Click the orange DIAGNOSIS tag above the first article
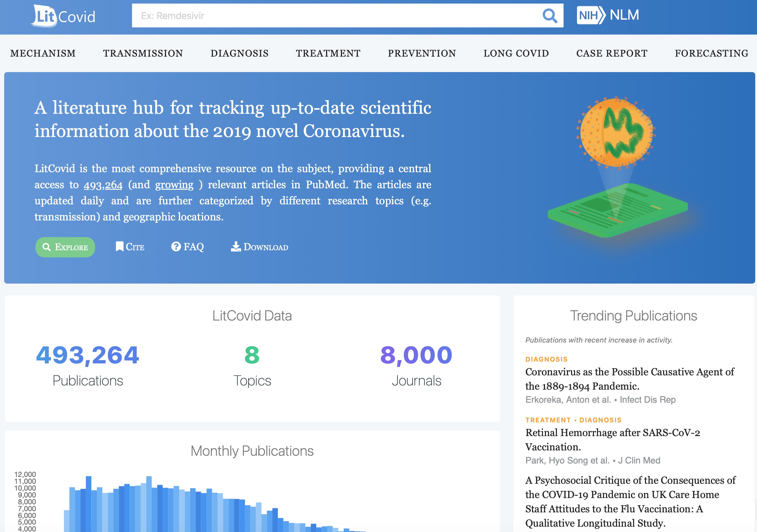This screenshot has height=532, width=757. pyautogui.click(x=546, y=359)
